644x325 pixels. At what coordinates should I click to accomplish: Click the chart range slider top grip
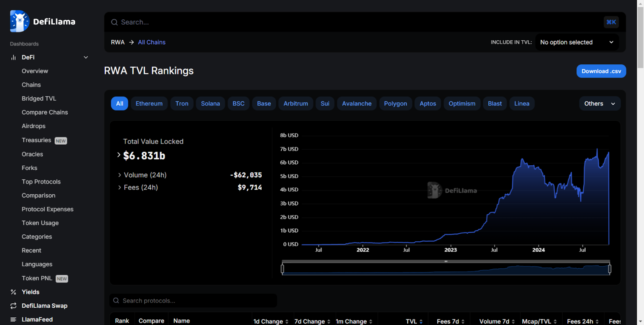(446, 261)
